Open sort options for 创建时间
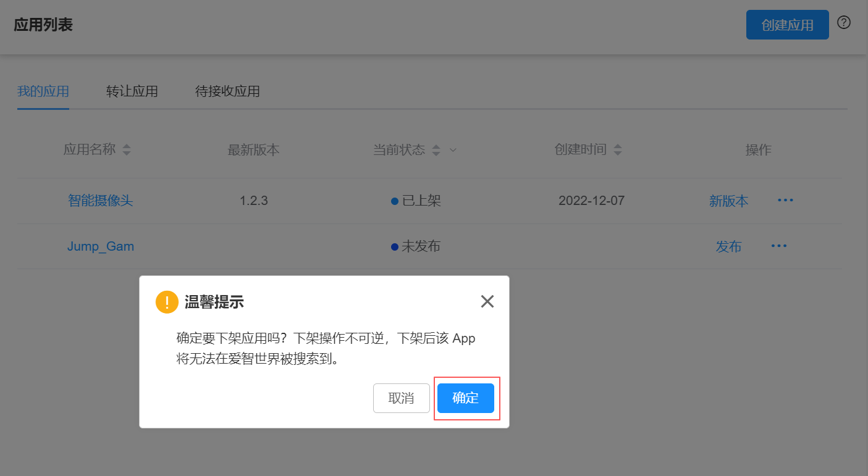868x476 pixels. point(618,149)
